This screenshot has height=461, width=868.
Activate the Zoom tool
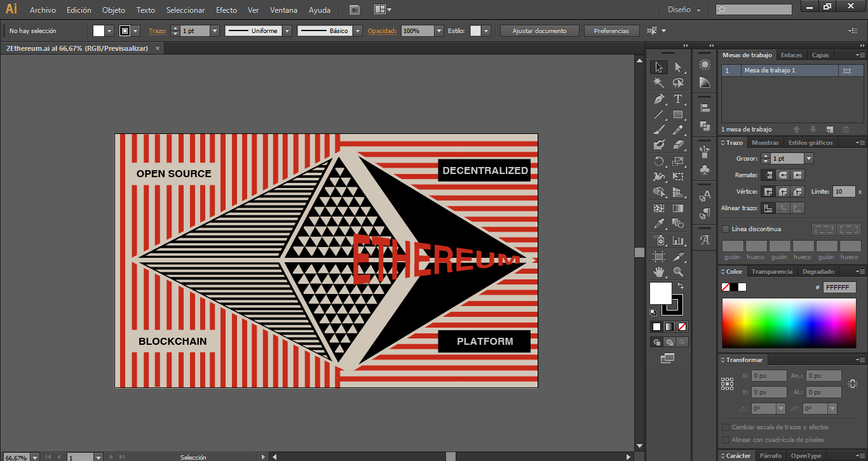[x=678, y=272]
